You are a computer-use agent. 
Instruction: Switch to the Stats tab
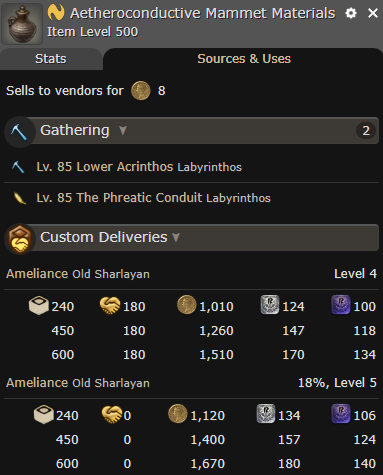point(51,59)
